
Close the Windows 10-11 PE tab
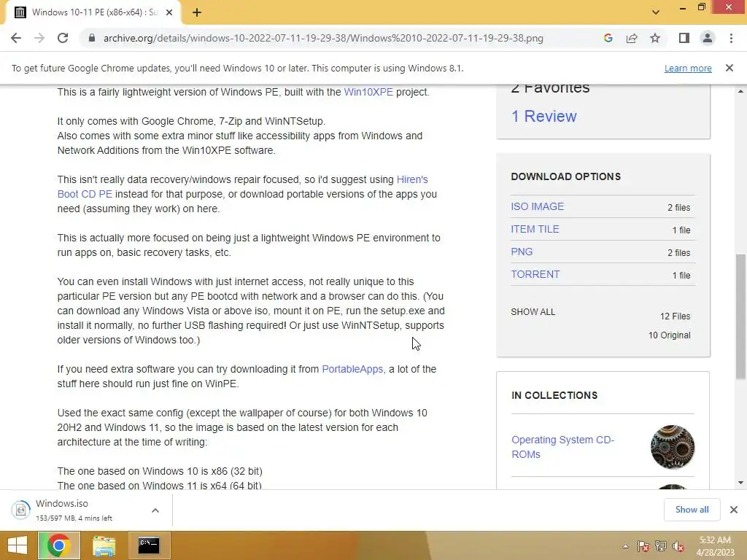[x=169, y=12]
